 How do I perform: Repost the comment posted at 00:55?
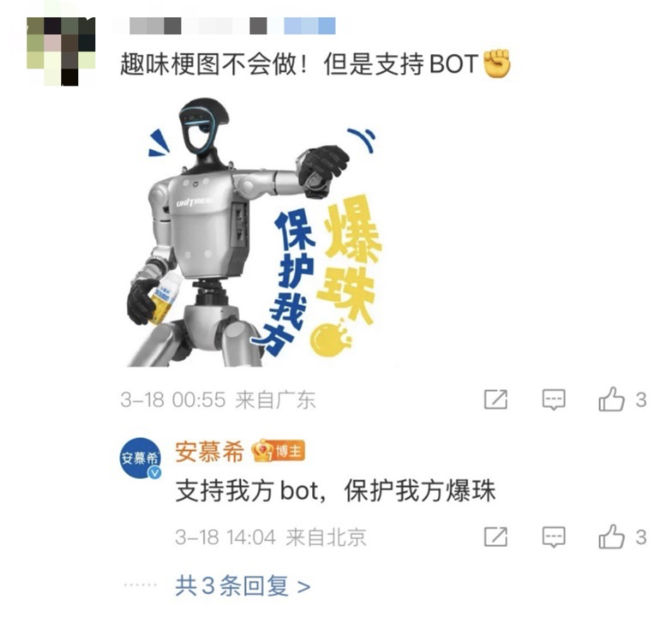(x=495, y=399)
